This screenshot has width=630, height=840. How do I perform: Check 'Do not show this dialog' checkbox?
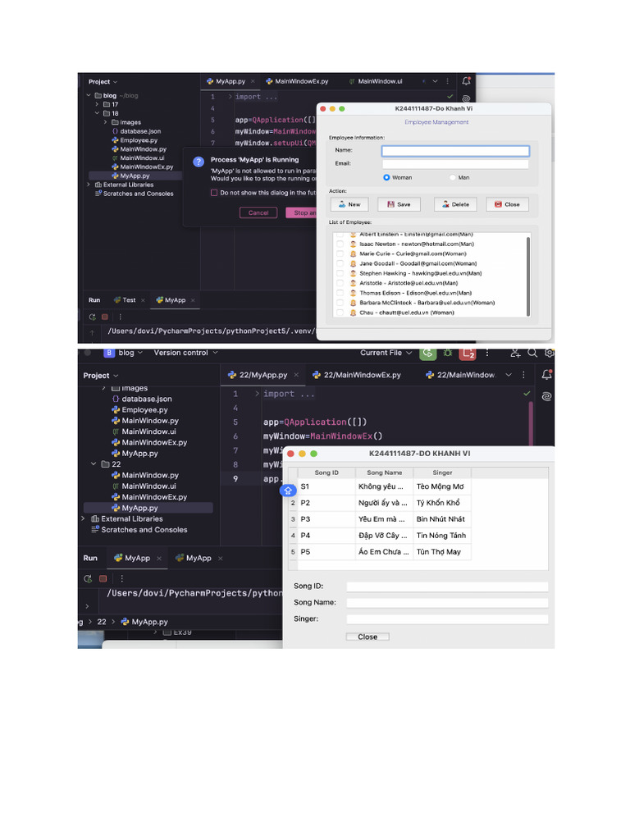tap(214, 192)
